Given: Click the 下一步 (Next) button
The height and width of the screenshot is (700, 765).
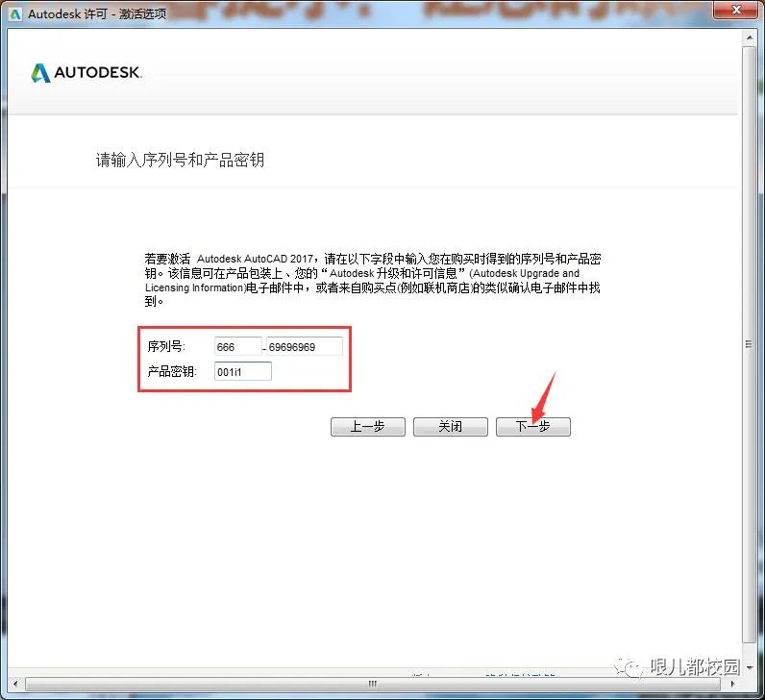Looking at the screenshot, I should (532, 427).
